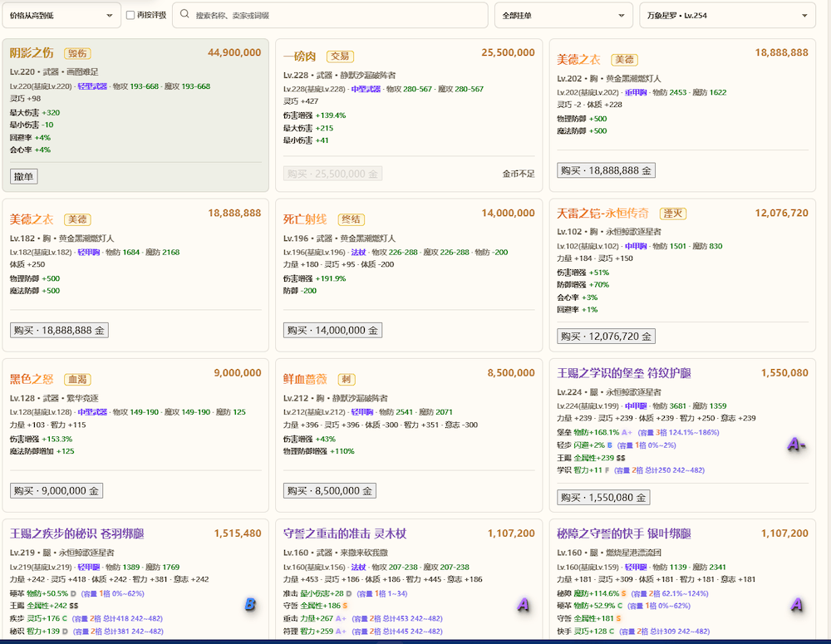Click the B grade badge on 苍羽绑腿
The image size is (831, 644).
pos(250,604)
